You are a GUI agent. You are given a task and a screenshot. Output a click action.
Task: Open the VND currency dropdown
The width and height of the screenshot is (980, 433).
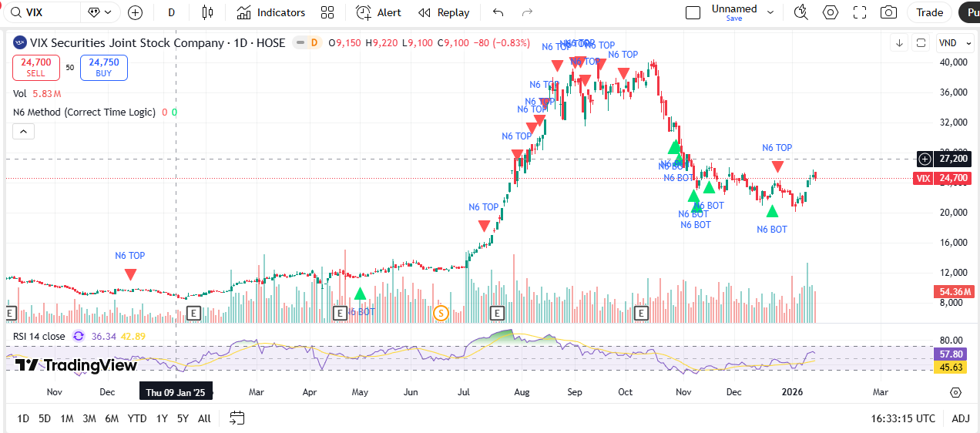954,43
